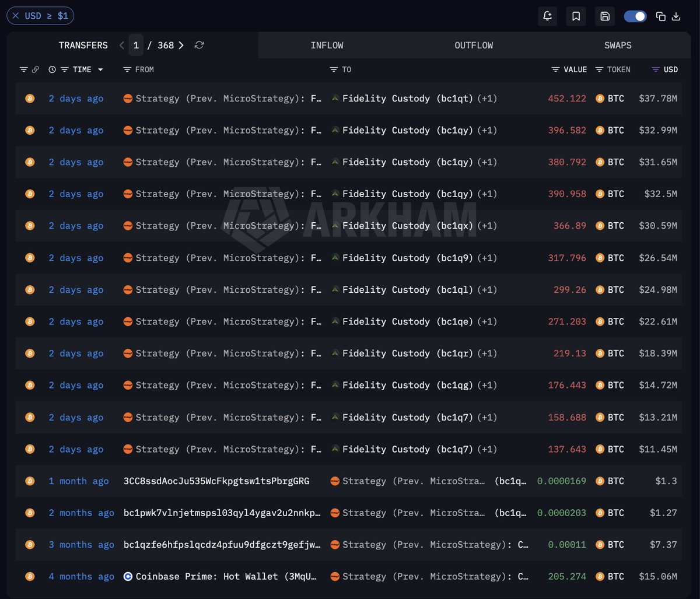
Task: Click the bookmark icon
Action: [576, 16]
